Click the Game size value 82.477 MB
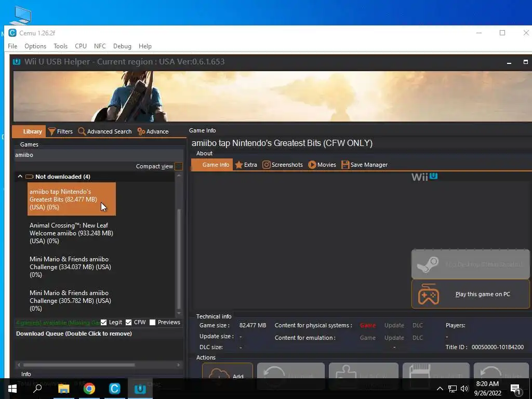 253,325
